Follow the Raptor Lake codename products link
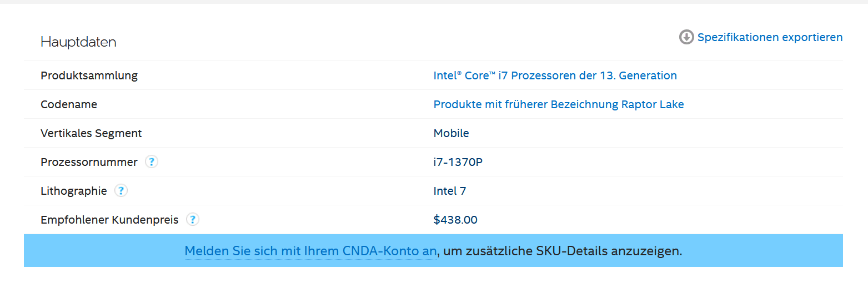The image size is (868, 283). point(559,104)
